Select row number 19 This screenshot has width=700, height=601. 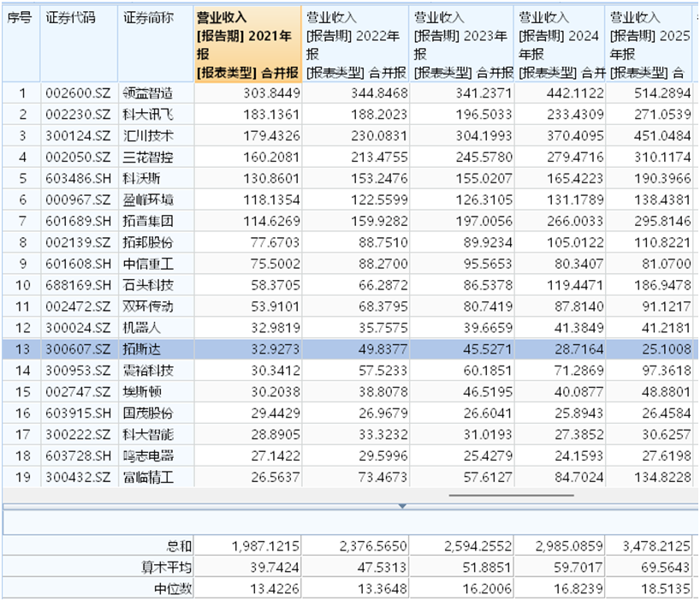point(22,478)
